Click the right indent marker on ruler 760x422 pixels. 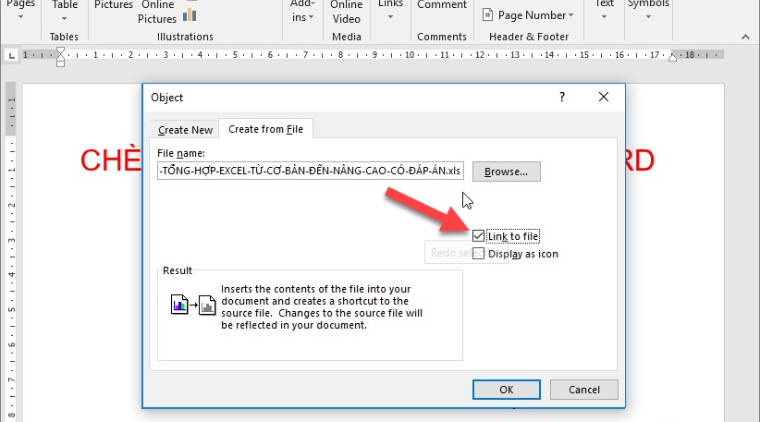[x=672, y=58]
